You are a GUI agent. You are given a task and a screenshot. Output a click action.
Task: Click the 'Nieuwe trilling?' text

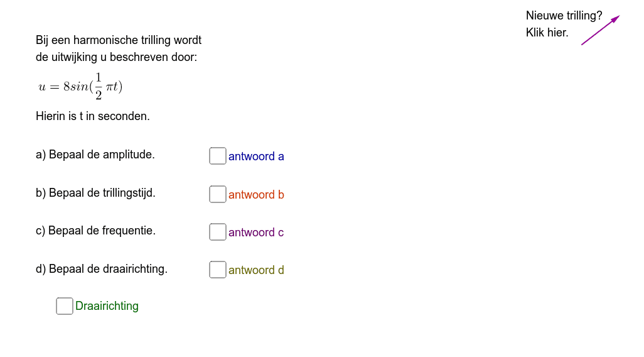(564, 16)
